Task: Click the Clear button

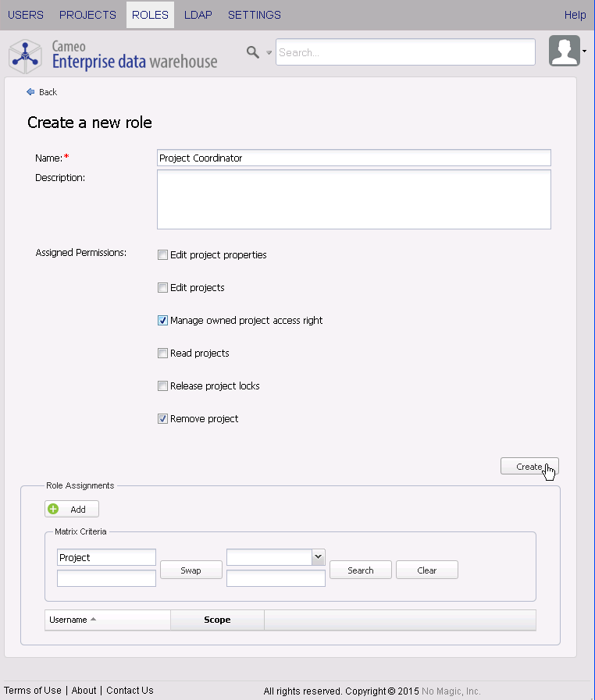Action: [x=426, y=570]
